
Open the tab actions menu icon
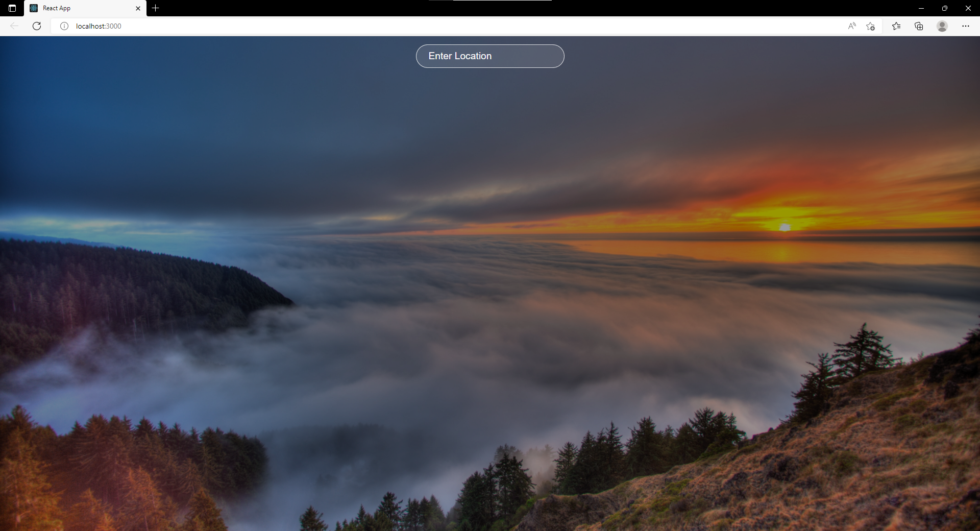pyautogui.click(x=12, y=8)
